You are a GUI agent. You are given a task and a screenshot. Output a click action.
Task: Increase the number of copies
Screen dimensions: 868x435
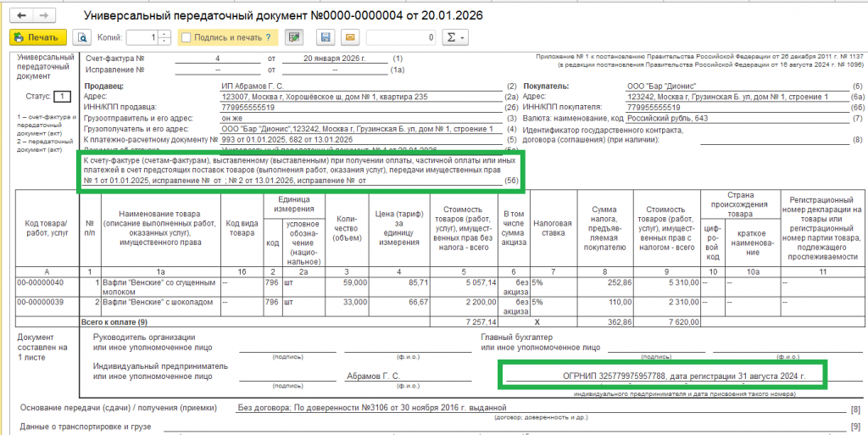[x=164, y=34]
